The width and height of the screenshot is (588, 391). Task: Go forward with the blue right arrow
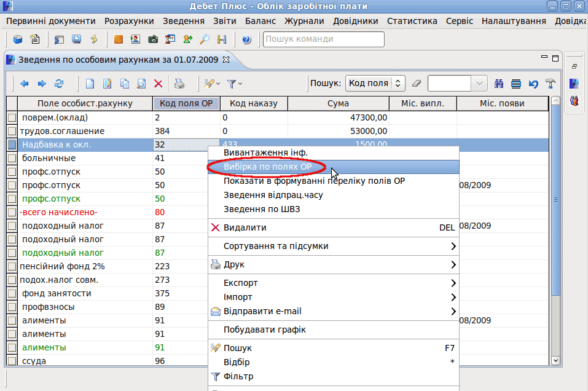tap(42, 84)
